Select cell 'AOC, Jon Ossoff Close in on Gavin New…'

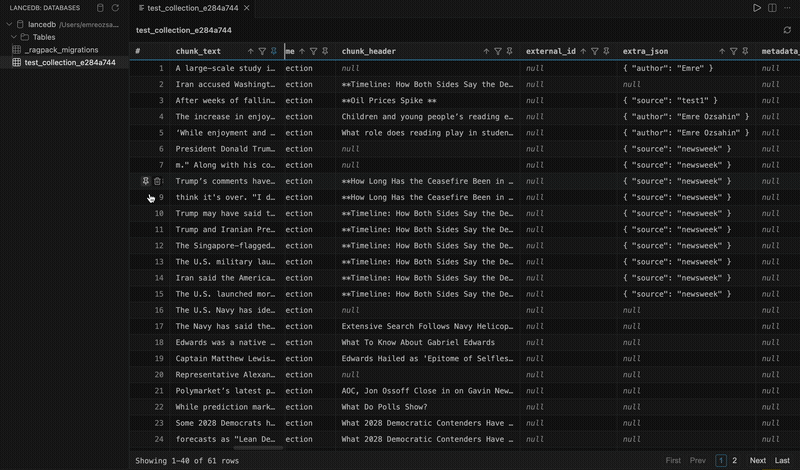pyautogui.click(x=427, y=391)
